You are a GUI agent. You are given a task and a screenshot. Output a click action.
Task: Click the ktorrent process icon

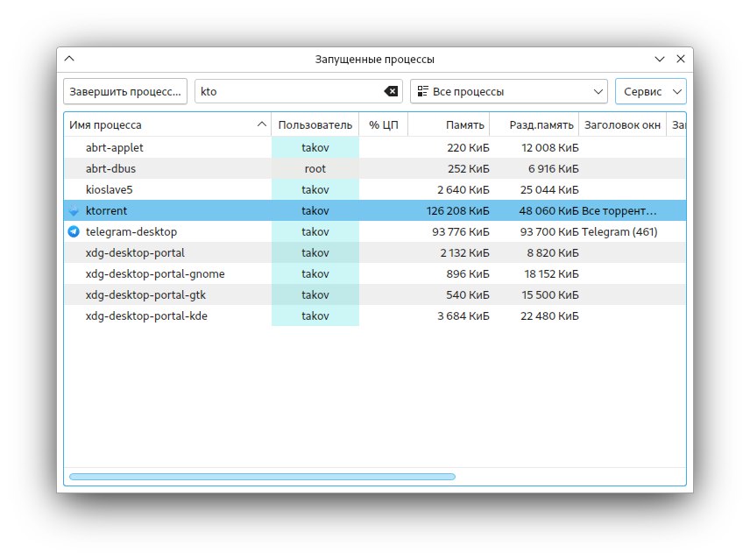click(74, 211)
